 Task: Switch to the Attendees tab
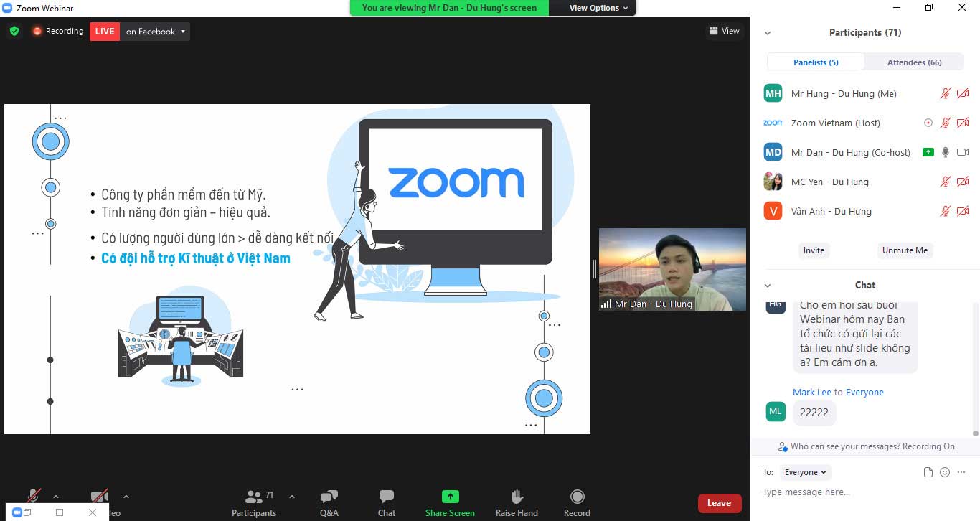coord(913,62)
